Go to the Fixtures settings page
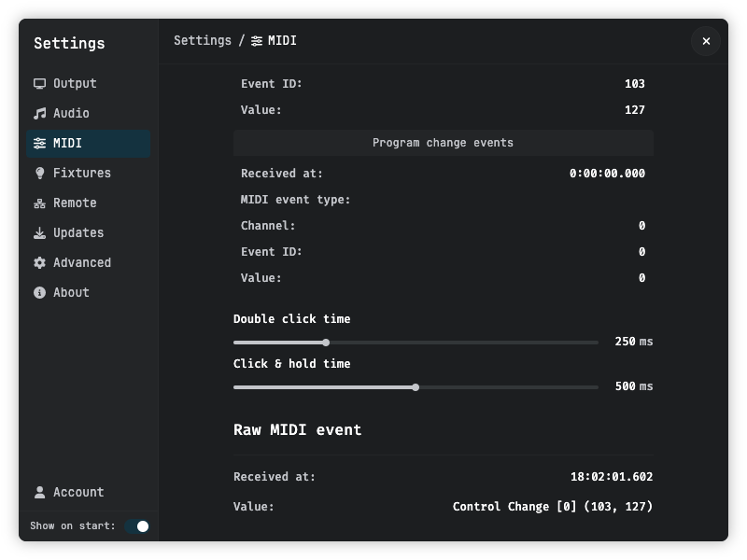This screenshot has width=747, height=560. pos(88,174)
